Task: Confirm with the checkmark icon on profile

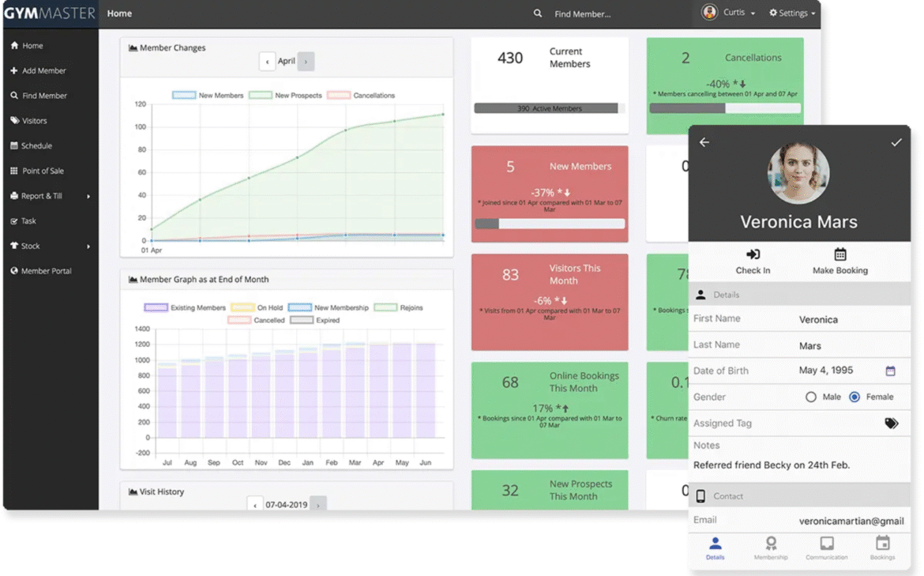Action: (x=896, y=142)
